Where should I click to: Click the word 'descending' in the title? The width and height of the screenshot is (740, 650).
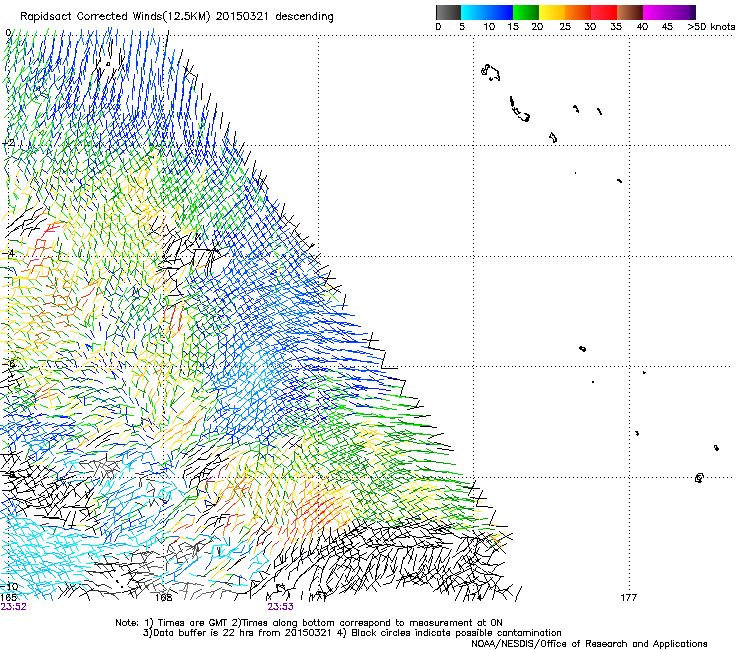pyautogui.click(x=304, y=17)
